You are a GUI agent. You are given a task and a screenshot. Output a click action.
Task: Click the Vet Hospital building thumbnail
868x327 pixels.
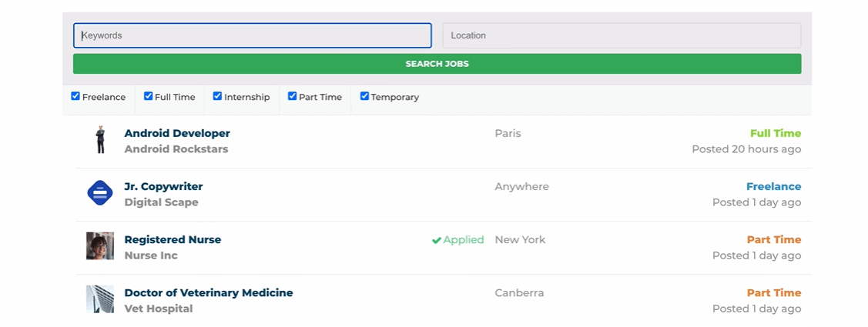click(100, 299)
